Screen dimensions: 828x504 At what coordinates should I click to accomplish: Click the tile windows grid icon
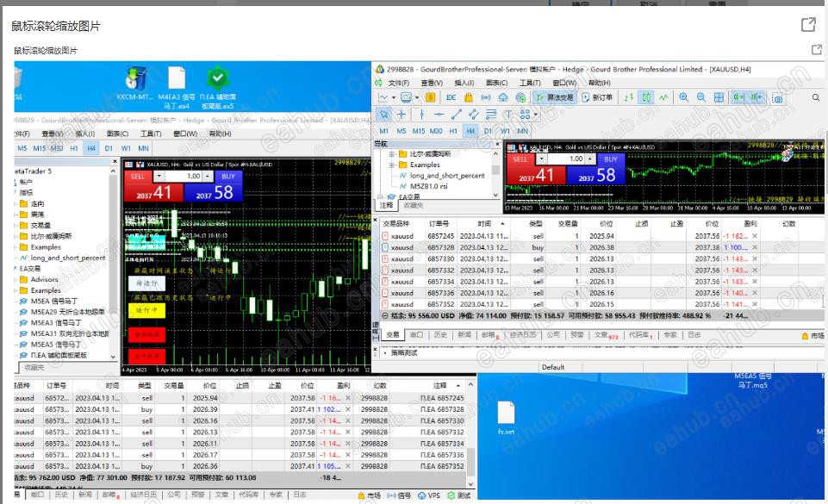[x=719, y=97]
